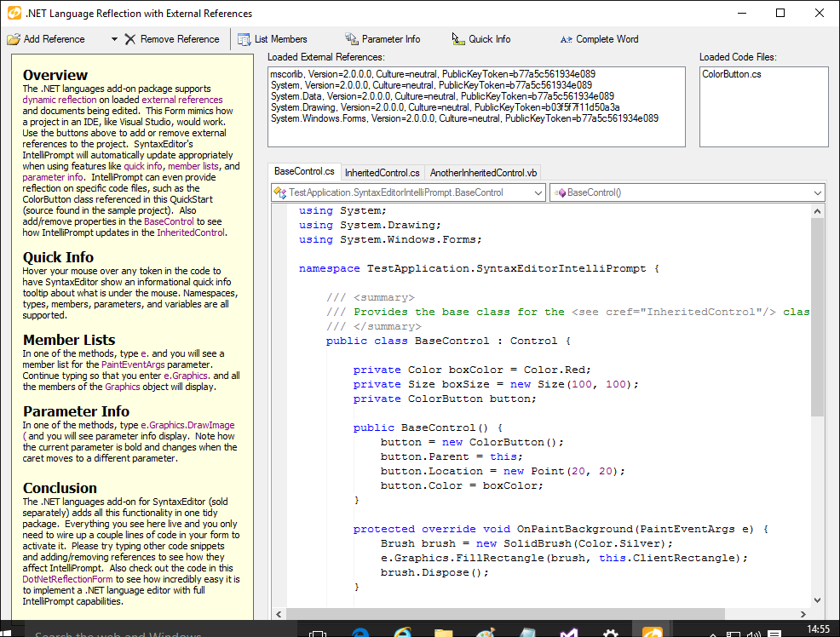Switch to the InheritedControl.cs tab
840x637 pixels.
(x=383, y=171)
